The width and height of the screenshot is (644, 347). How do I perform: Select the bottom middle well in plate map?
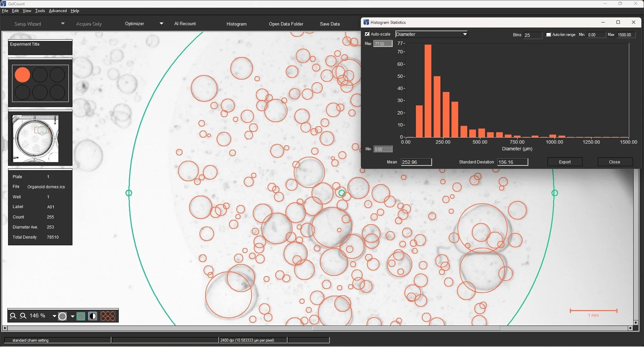(x=40, y=92)
